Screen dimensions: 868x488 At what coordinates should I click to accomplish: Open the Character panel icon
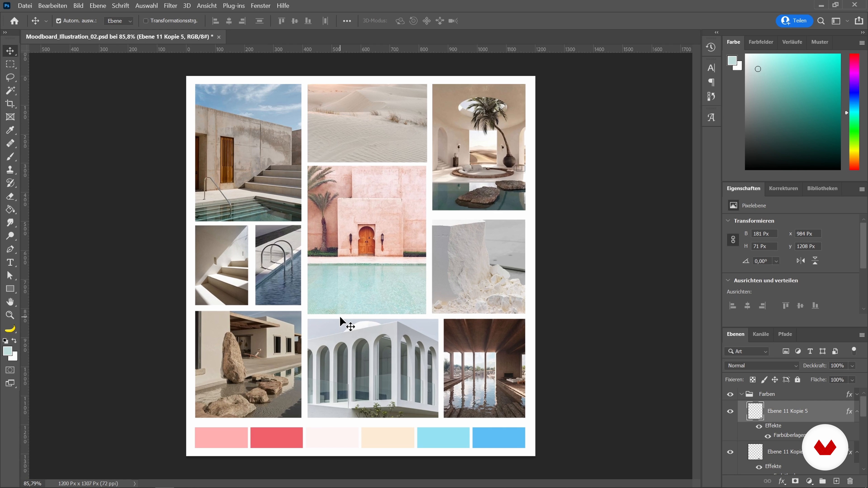coord(711,68)
